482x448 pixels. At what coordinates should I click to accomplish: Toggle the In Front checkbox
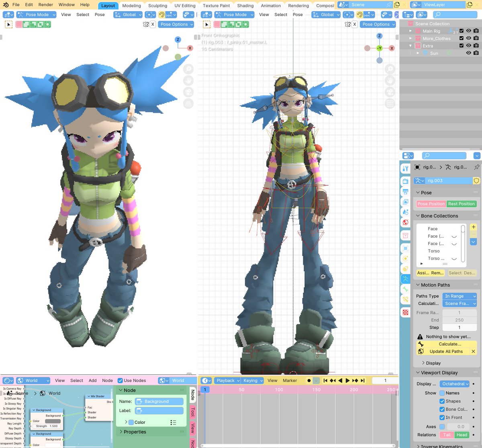[442, 417]
